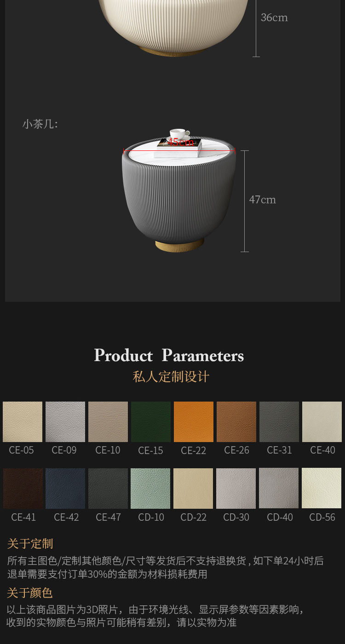Click the Product Parameters heading
Screen dimensions: 345x644
click(169, 356)
